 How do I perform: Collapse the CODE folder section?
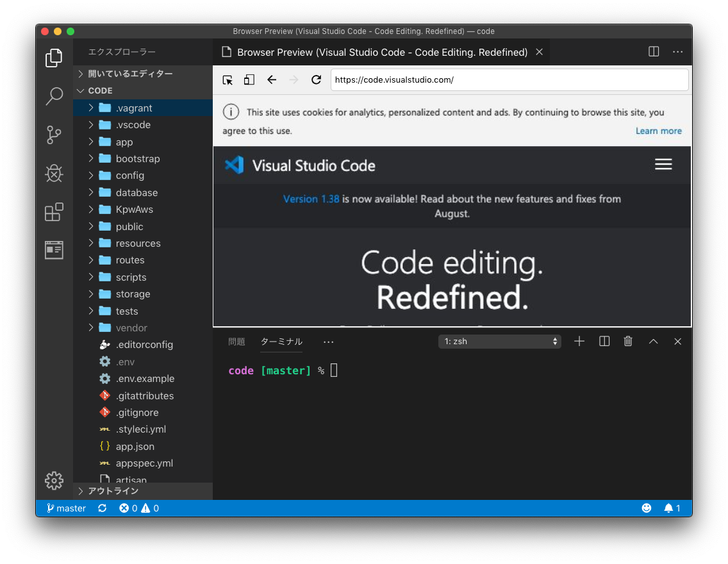[143, 90]
